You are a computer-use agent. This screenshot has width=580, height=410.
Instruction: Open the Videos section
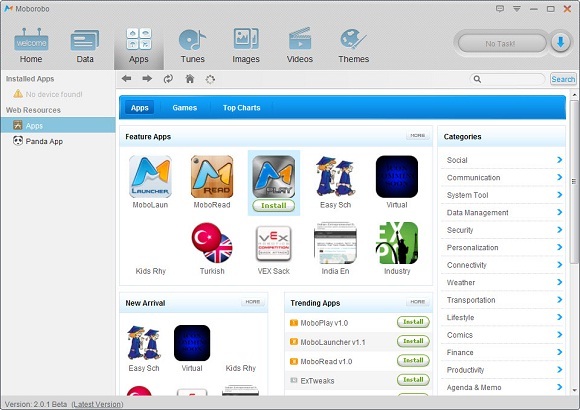[300, 46]
